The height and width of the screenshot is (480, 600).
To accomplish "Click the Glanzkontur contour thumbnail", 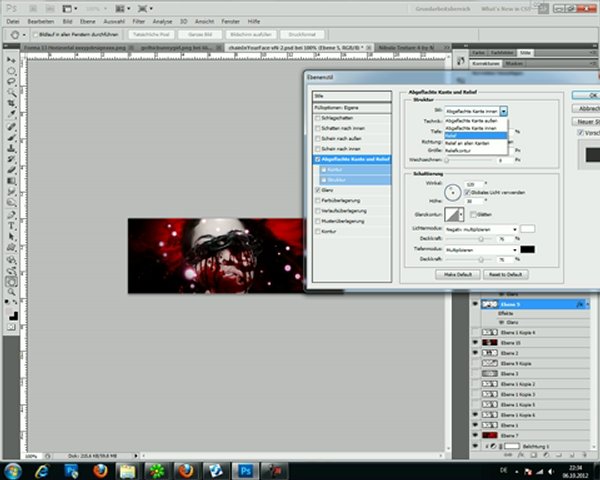I will click(453, 213).
